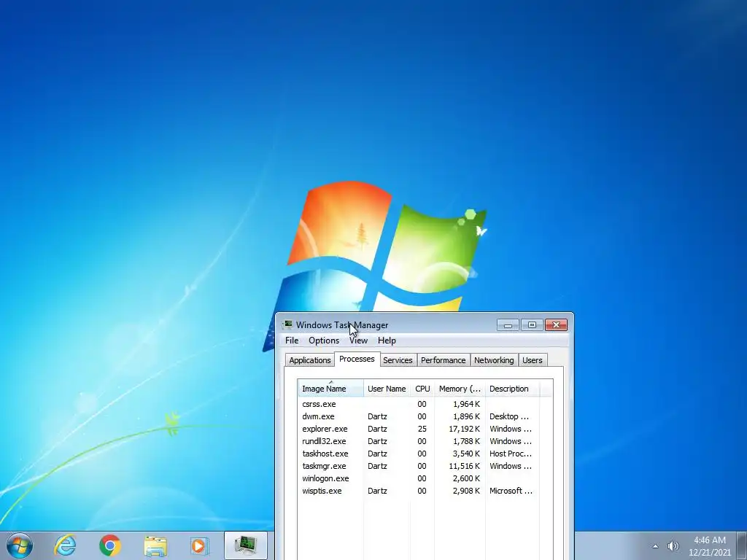Image resolution: width=747 pixels, height=560 pixels.
Task: Open the Windows Start orb
Action: pyautogui.click(x=20, y=545)
